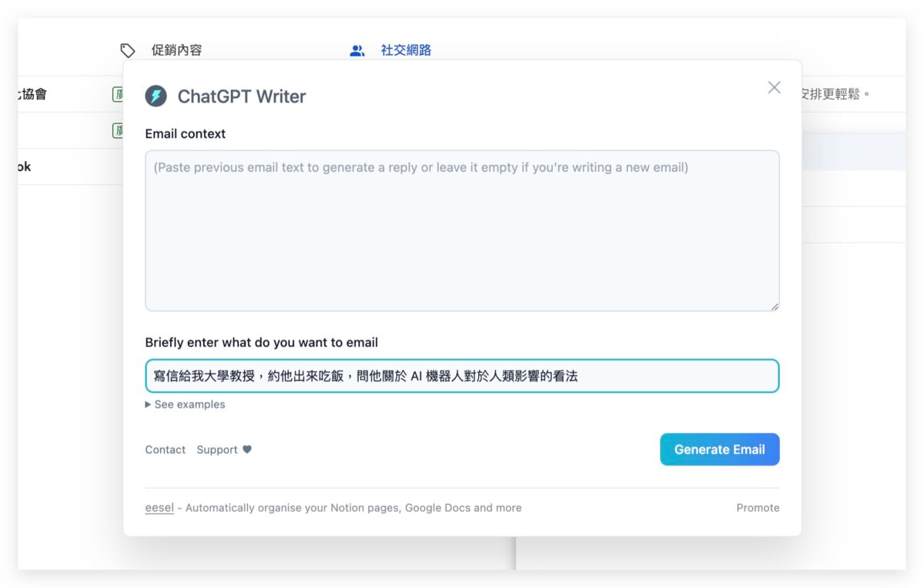The height and width of the screenshot is (588, 924).
Task: Expand the See examples disclosure triangle
Action: [x=148, y=405]
